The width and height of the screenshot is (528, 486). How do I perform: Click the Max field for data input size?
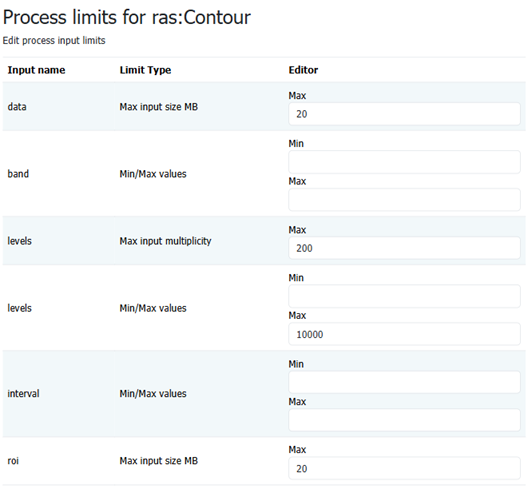tap(404, 114)
